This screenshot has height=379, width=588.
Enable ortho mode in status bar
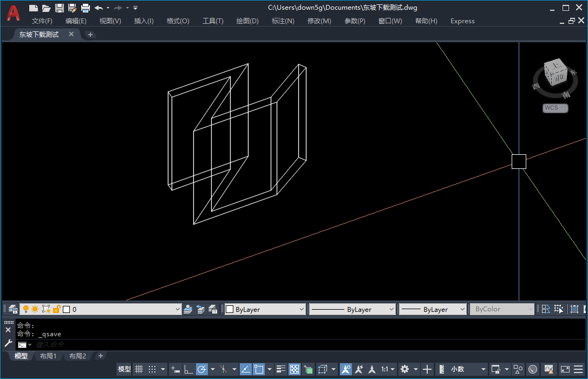click(x=188, y=369)
